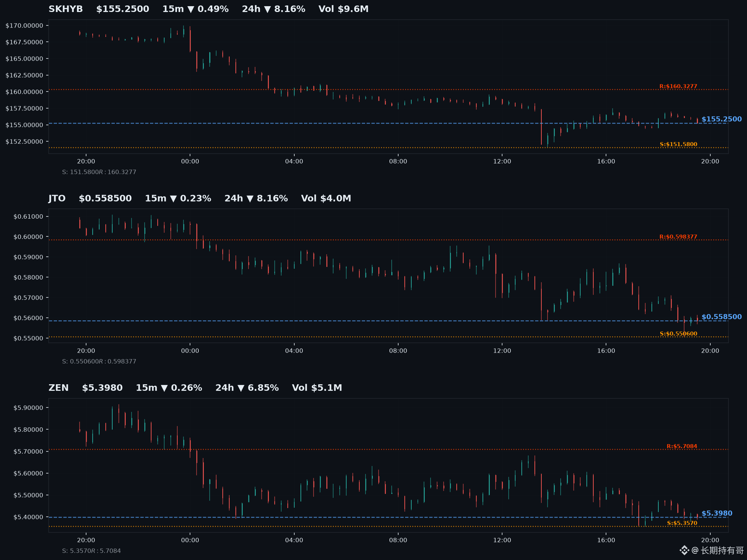Select the S: 0.550600 R: 0.598377 footnote

pos(99,362)
